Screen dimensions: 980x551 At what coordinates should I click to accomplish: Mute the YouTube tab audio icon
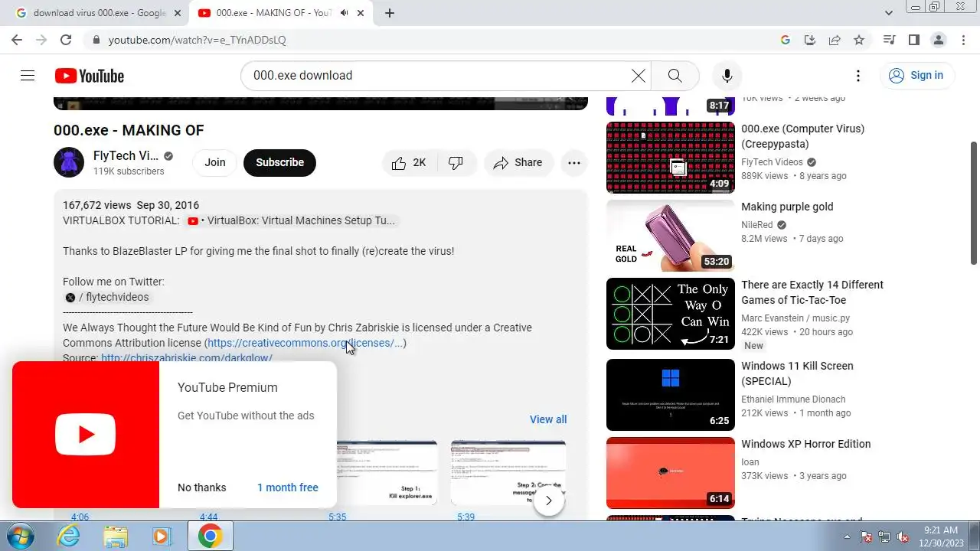click(345, 13)
